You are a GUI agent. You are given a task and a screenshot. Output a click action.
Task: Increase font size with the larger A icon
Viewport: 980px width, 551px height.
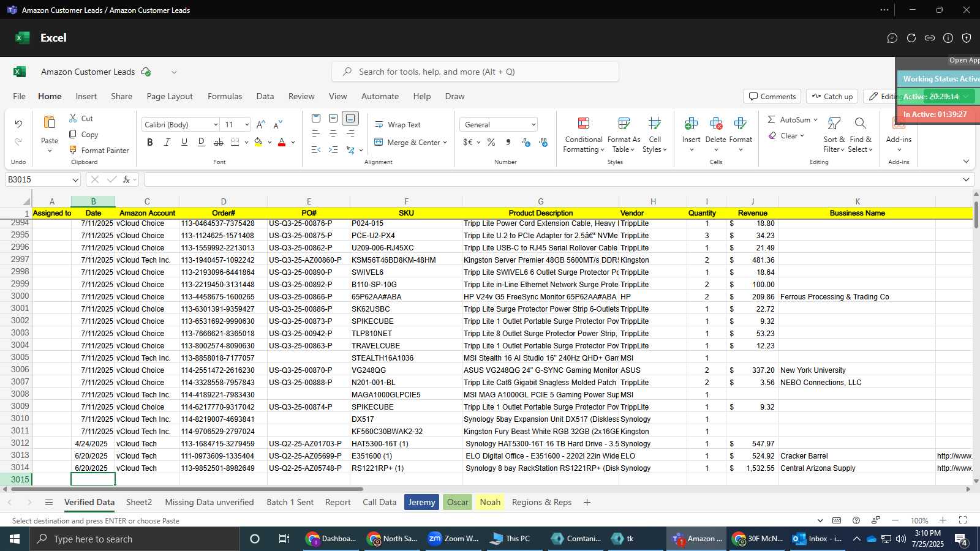(x=261, y=124)
